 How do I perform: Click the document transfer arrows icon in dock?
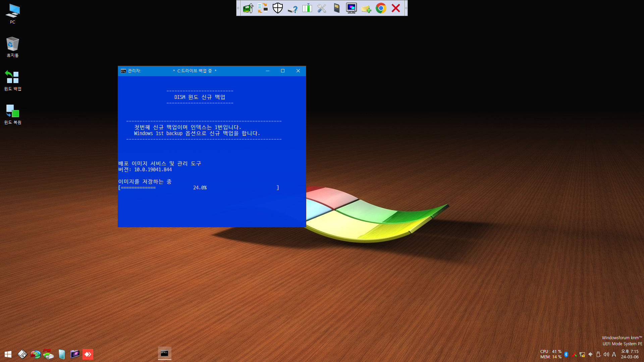point(263,8)
